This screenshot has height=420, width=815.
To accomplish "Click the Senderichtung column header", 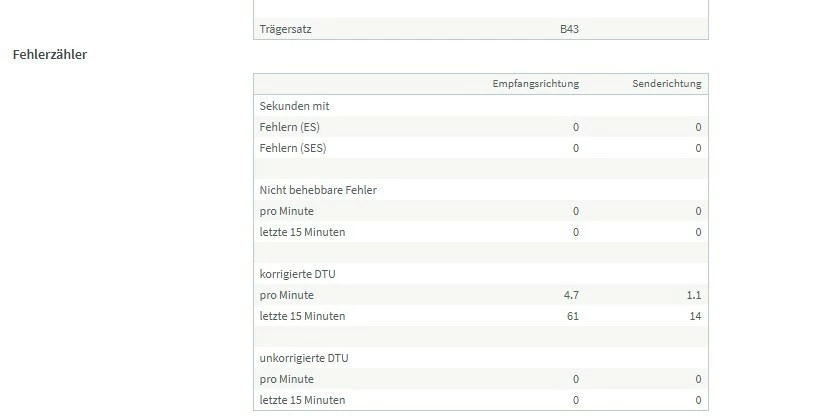I will tap(666, 84).
